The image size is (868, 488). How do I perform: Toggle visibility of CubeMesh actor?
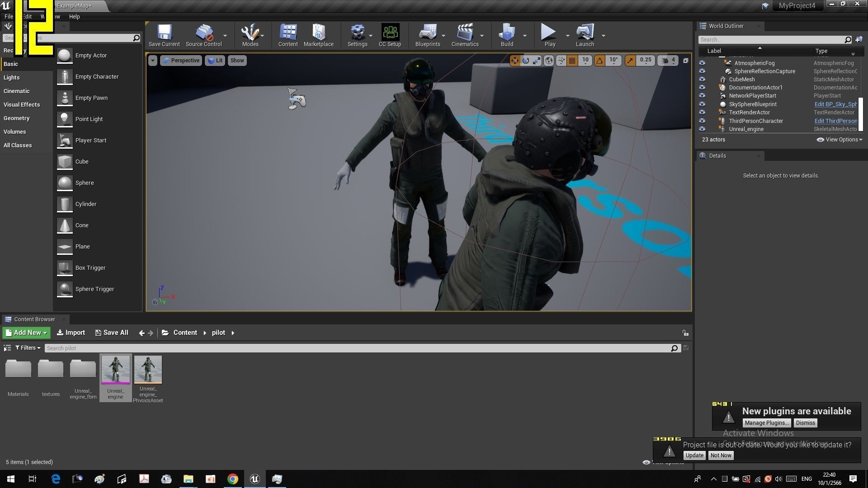tap(702, 80)
